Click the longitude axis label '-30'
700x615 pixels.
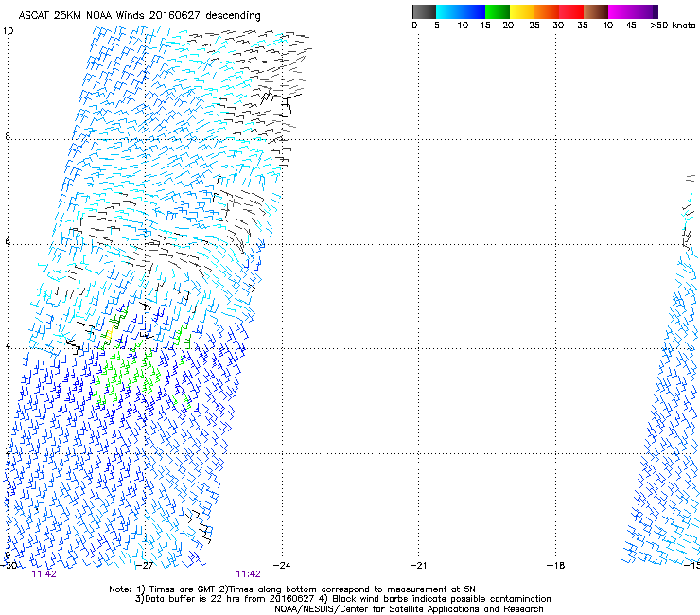(x=9, y=565)
